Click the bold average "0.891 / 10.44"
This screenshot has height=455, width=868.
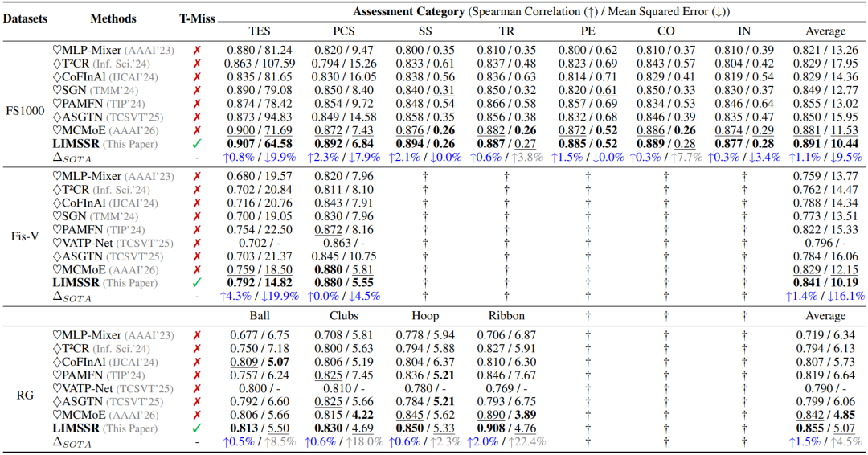(x=825, y=144)
